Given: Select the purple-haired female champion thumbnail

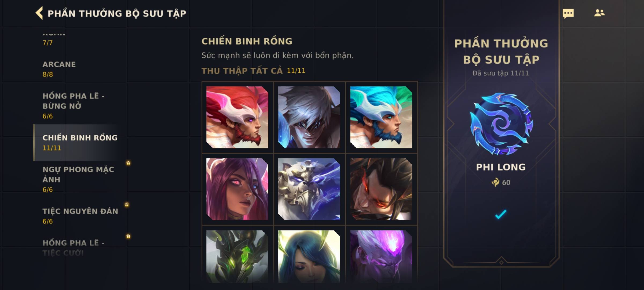Looking at the screenshot, I should pos(237,189).
